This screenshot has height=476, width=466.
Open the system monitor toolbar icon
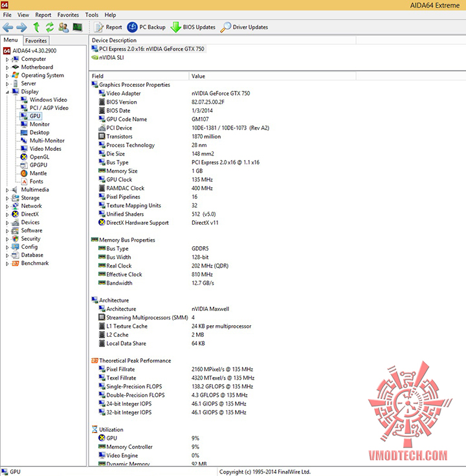[x=78, y=27]
